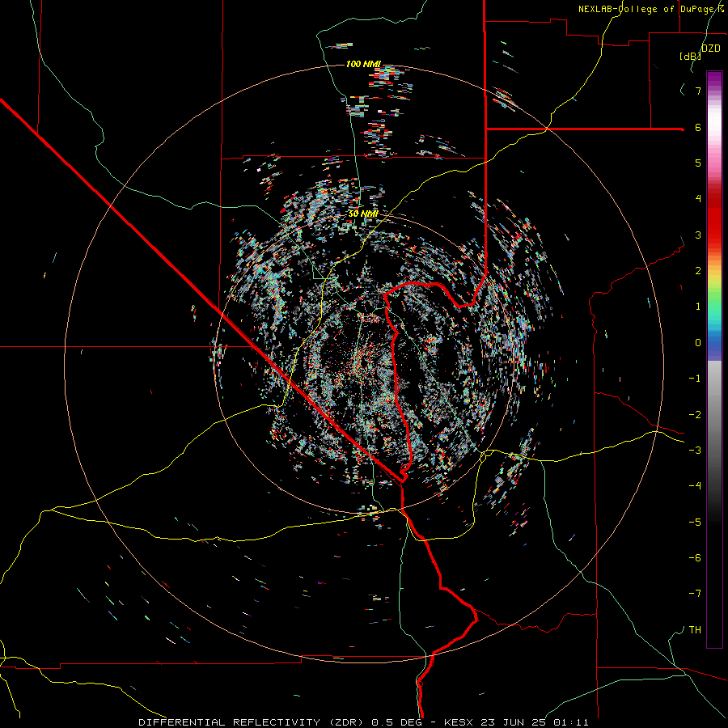Click the positive 4 dB scale label
Screen dimensions: 728x728
pyautogui.click(x=698, y=199)
